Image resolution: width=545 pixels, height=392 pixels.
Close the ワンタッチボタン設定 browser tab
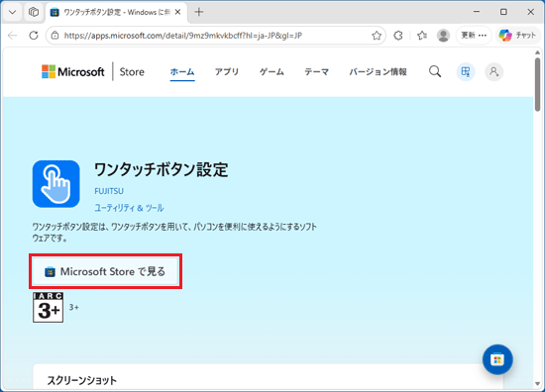(x=177, y=12)
